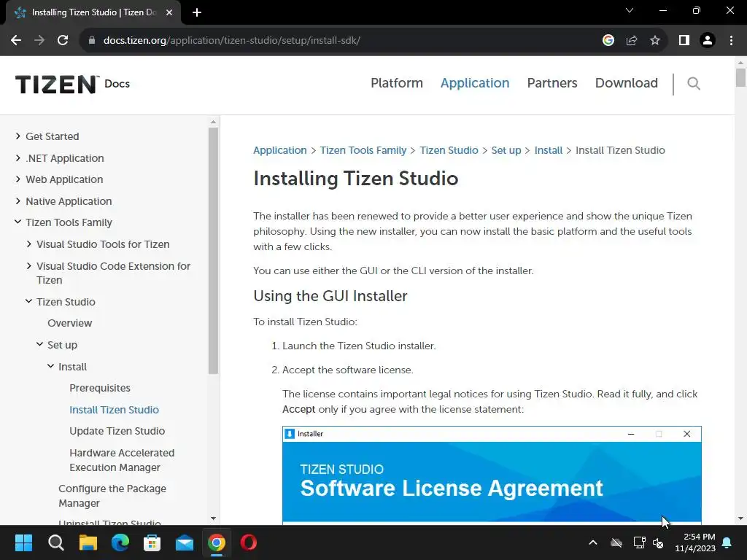The width and height of the screenshot is (747, 560).
Task: Click the Install breadcrumb link
Action: tap(549, 150)
